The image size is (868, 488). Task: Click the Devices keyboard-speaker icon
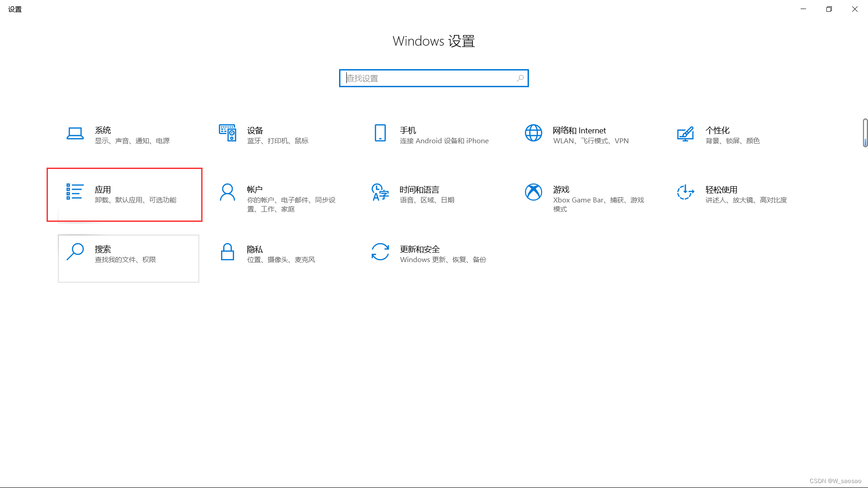click(227, 133)
